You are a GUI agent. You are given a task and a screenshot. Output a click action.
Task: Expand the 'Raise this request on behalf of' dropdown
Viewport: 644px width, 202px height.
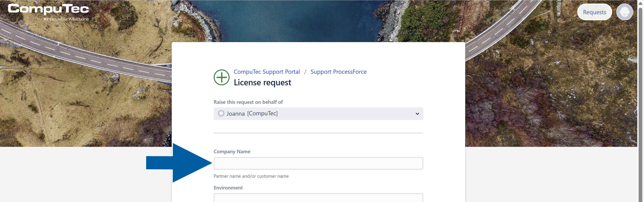[318, 114]
